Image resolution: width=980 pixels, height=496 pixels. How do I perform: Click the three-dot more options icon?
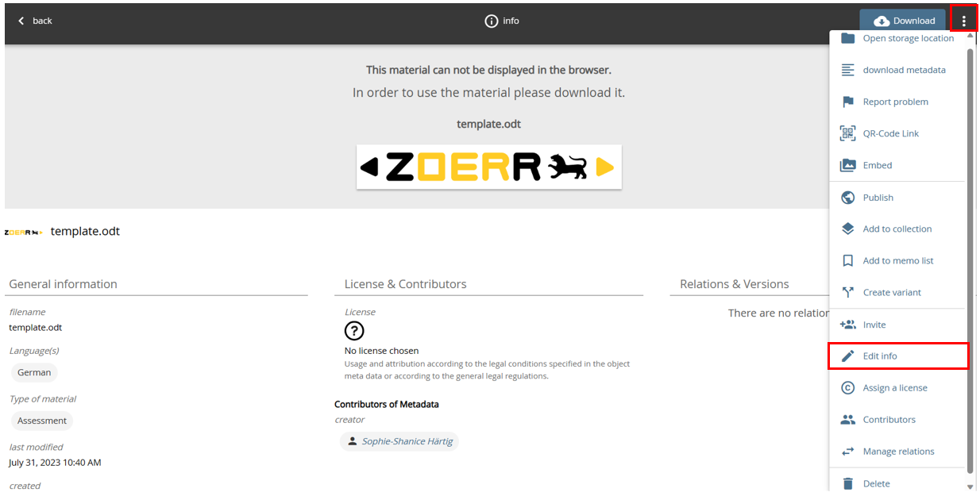pyautogui.click(x=963, y=21)
